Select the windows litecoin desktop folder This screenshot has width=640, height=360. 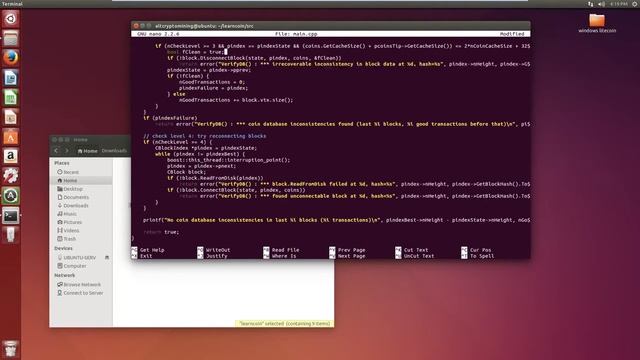597,23
